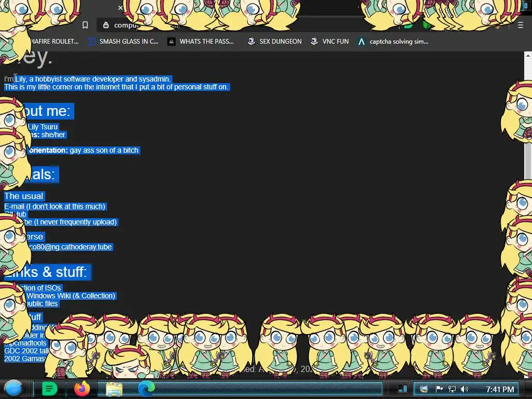
Task: Close the current browser tab
Action: click(121, 7)
